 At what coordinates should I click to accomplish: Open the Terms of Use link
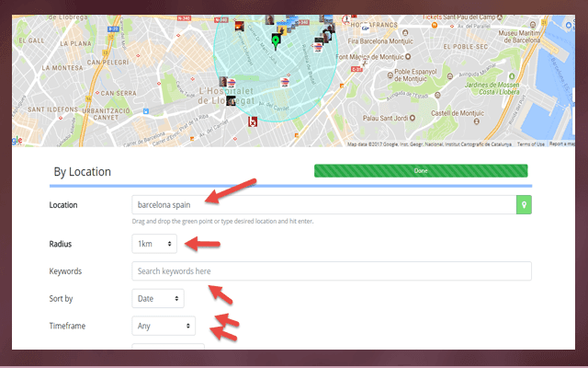530,144
